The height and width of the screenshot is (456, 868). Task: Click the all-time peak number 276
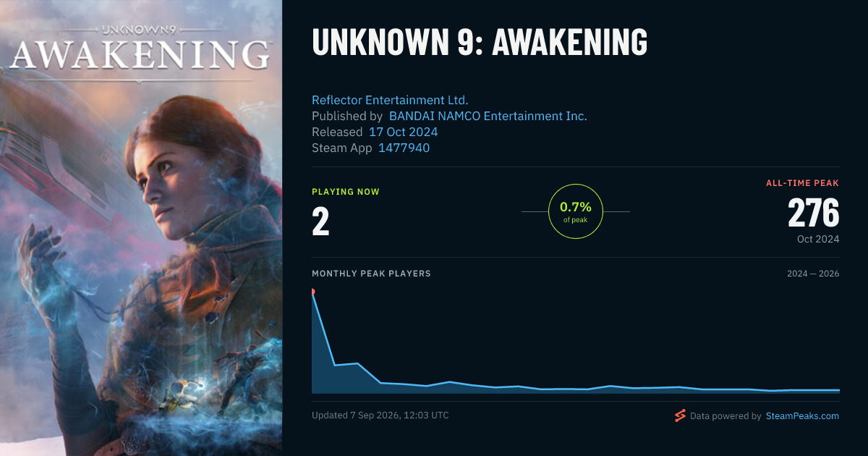(x=813, y=214)
